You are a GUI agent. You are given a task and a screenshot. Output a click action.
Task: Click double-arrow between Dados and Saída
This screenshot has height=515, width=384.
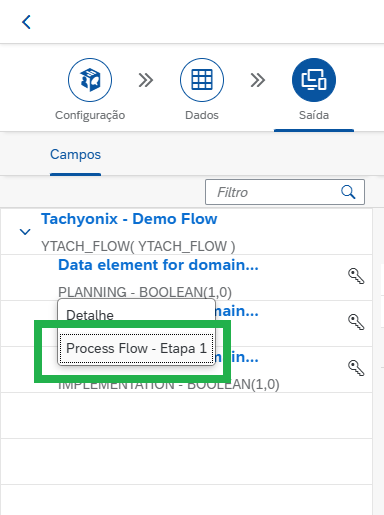[258, 80]
